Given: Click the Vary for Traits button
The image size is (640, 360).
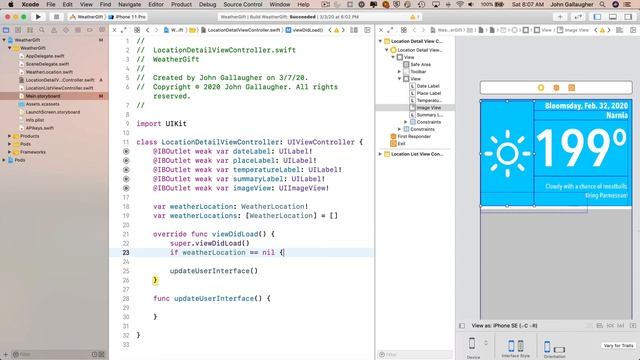Looking at the screenshot, I should pyautogui.click(x=618, y=346).
